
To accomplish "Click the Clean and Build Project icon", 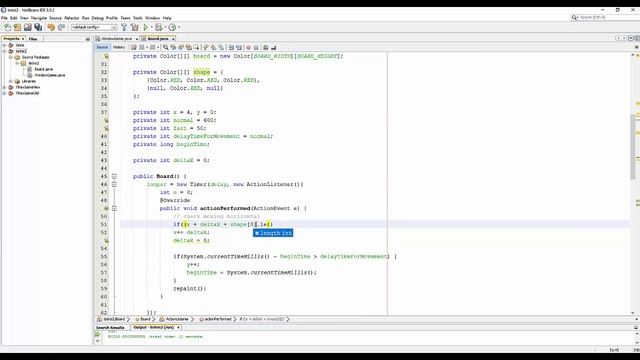I will [x=135, y=27].
